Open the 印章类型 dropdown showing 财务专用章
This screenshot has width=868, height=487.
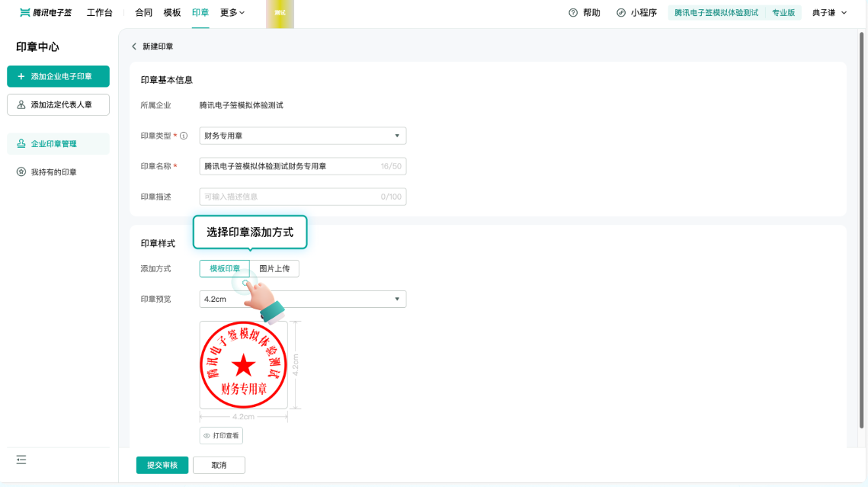click(303, 135)
